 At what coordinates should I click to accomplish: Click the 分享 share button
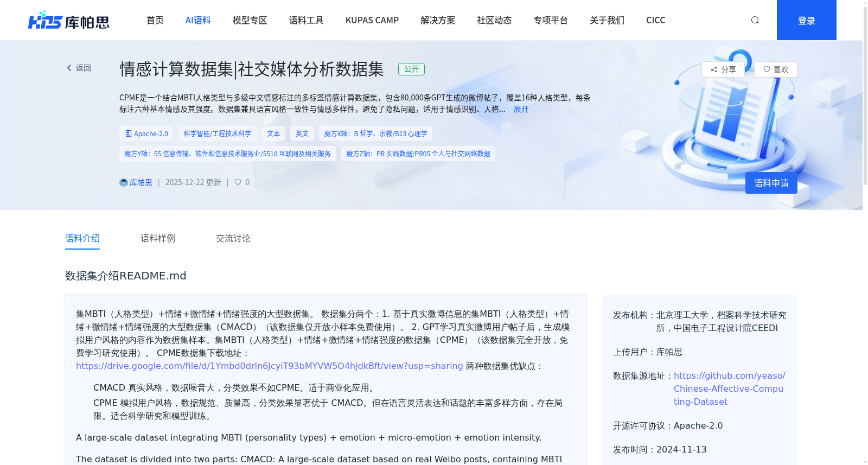[723, 69]
